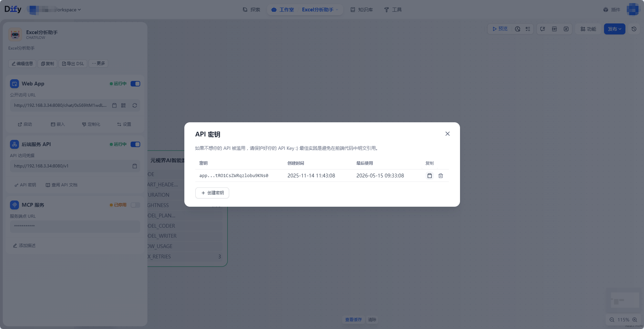Click the canvas minimap thumbnail
The image size is (644, 329).
[624, 300]
